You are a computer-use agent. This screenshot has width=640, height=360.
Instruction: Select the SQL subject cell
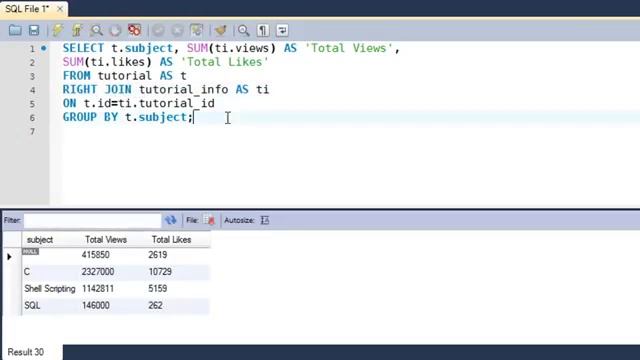[32, 305]
